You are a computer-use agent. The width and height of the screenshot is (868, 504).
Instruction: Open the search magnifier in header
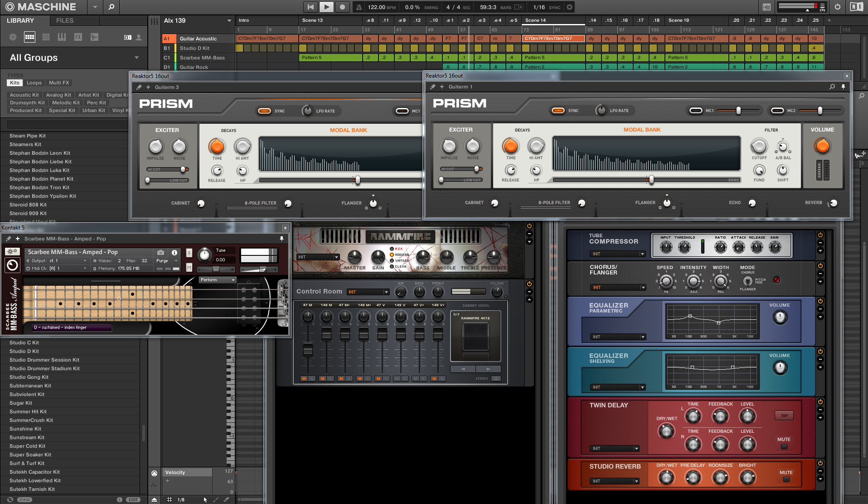(x=111, y=7)
